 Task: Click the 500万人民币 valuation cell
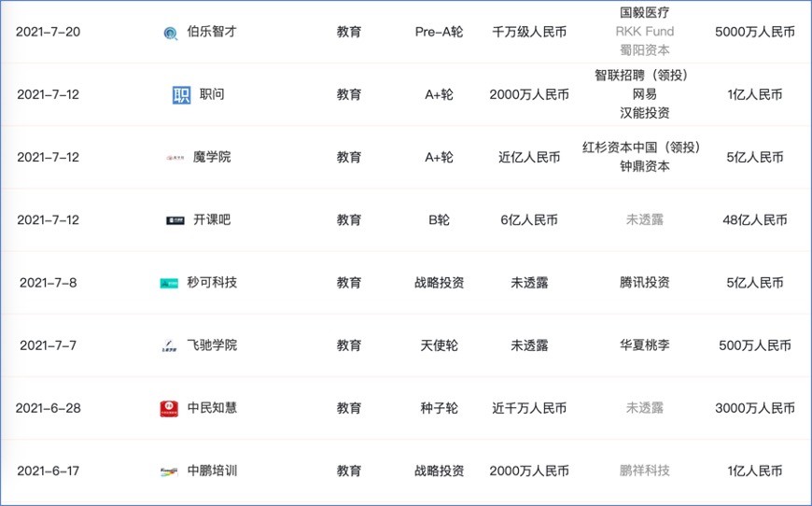[x=755, y=345]
